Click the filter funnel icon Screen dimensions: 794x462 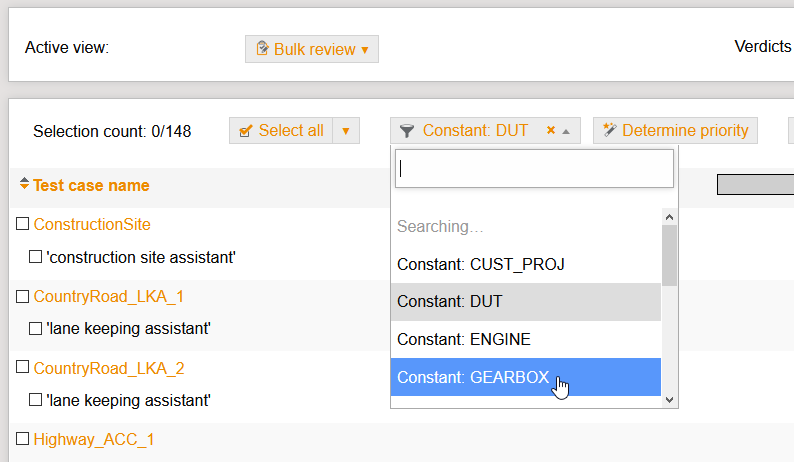click(406, 131)
